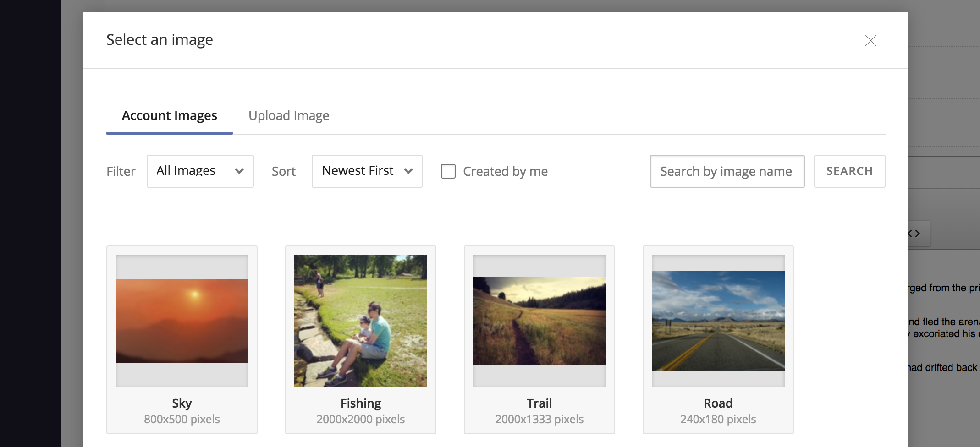980x447 pixels.
Task: Switch to the Account Images tab
Action: 169,116
